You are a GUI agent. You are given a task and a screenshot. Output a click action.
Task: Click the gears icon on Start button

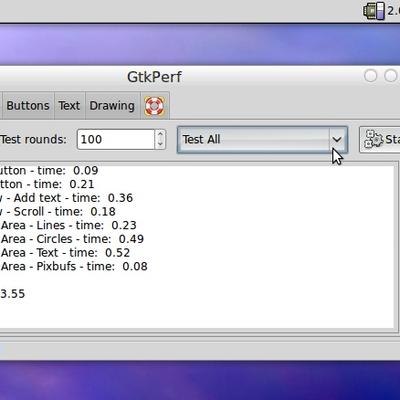[x=373, y=139]
